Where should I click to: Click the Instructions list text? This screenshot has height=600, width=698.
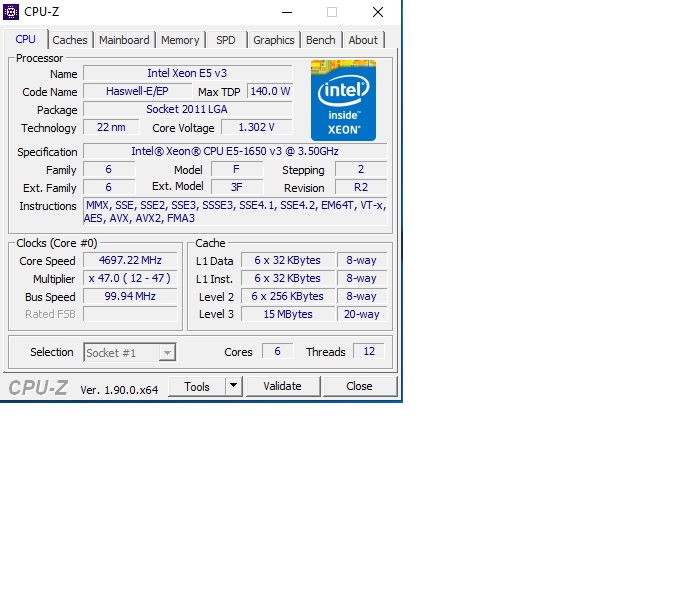click(x=235, y=211)
